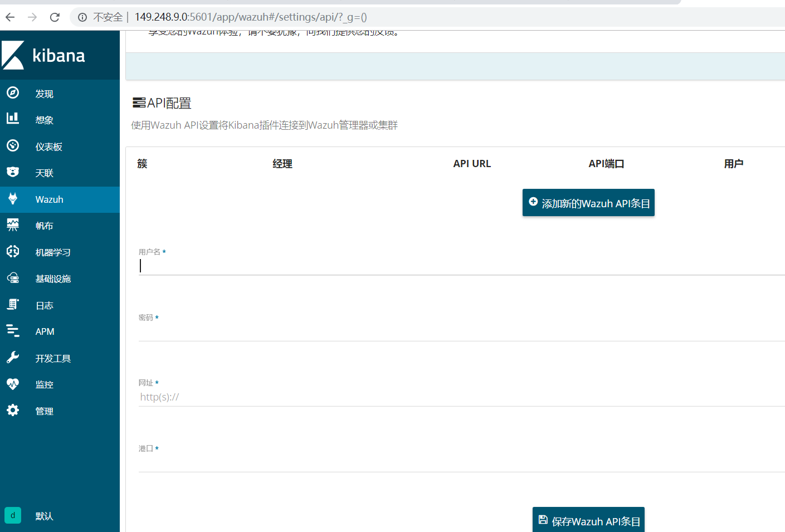Click the kibana wordmark text
785x532 pixels.
58,55
